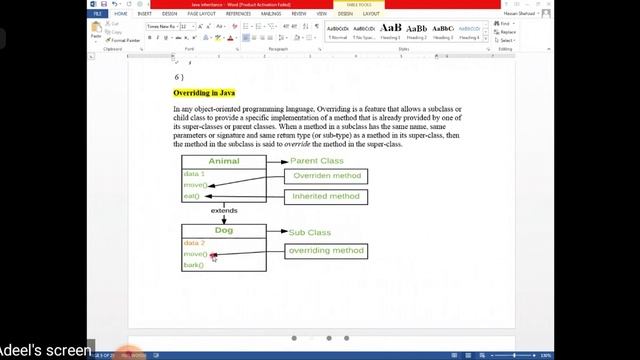The image size is (640, 360).
Task: Apply the Heading 1 style
Action: point(391,32)
